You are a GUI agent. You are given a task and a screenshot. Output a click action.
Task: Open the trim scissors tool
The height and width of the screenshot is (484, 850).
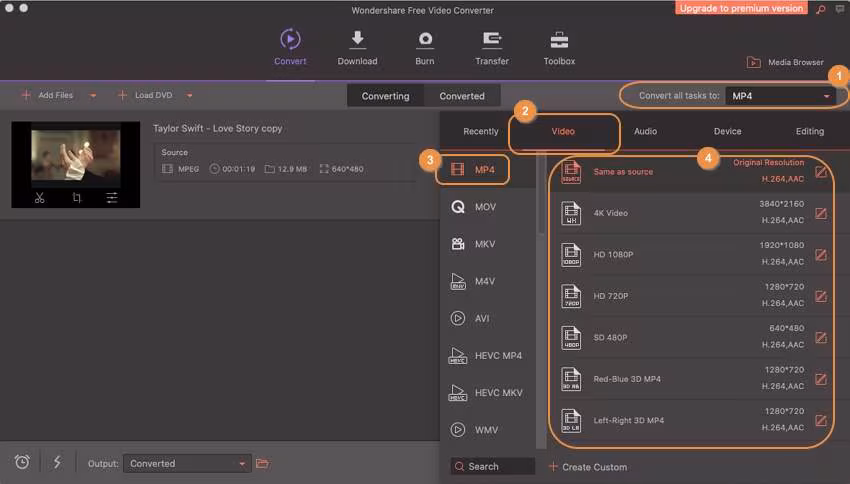tap(40, 198)
